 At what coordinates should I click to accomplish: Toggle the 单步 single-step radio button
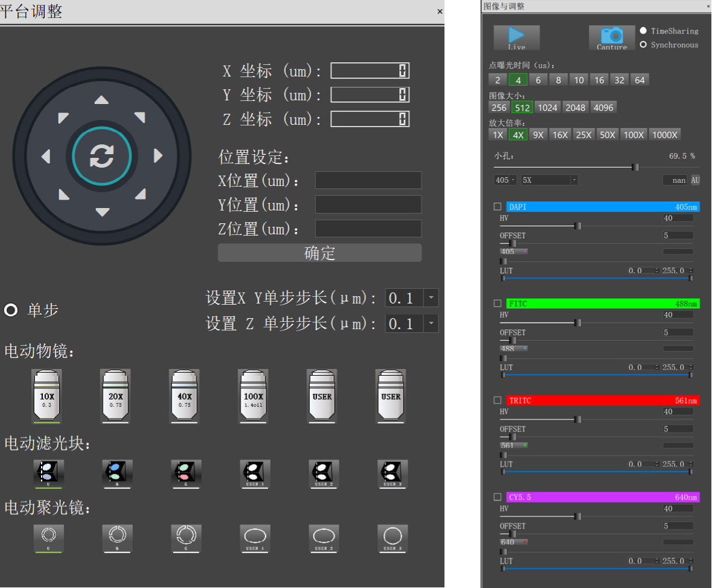coord(11,310)
